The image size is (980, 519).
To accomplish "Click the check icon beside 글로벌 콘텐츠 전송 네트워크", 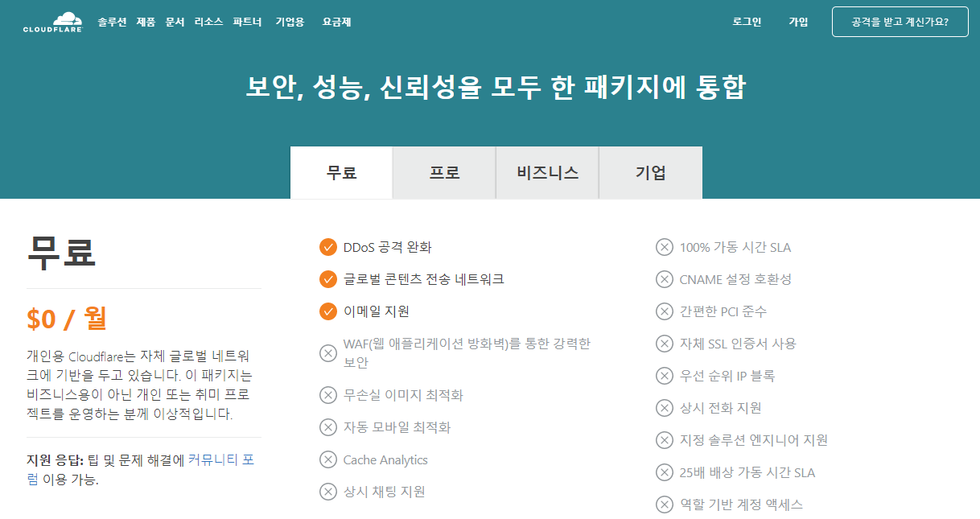I will (328, 279).
